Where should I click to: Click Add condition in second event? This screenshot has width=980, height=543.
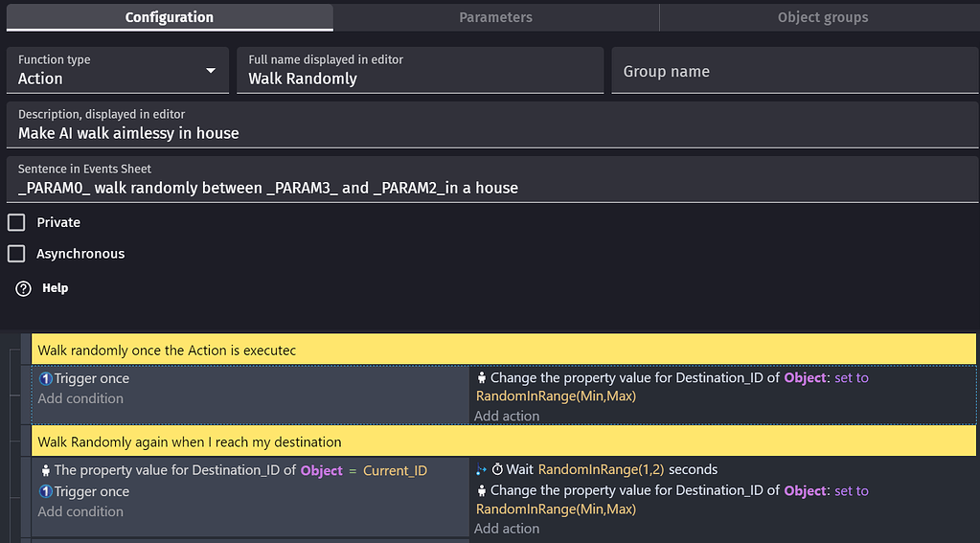tap(80, 511)
